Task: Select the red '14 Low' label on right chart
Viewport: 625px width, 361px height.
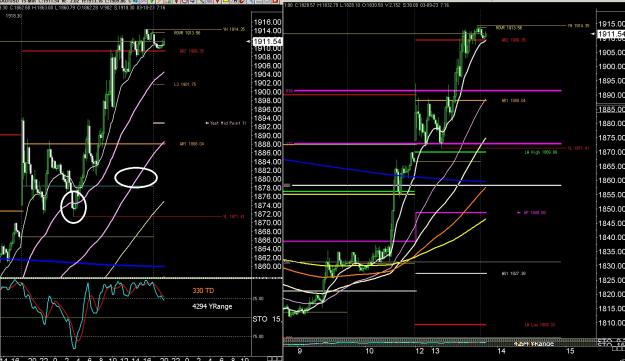Action: click(540, 325)
